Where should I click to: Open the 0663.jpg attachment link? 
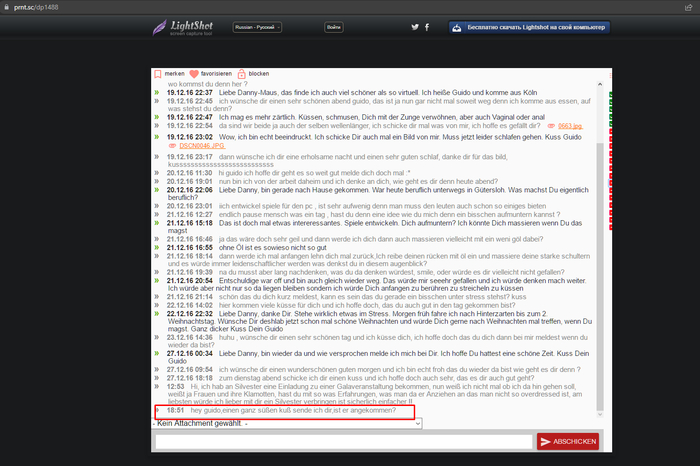pos(570,126)
